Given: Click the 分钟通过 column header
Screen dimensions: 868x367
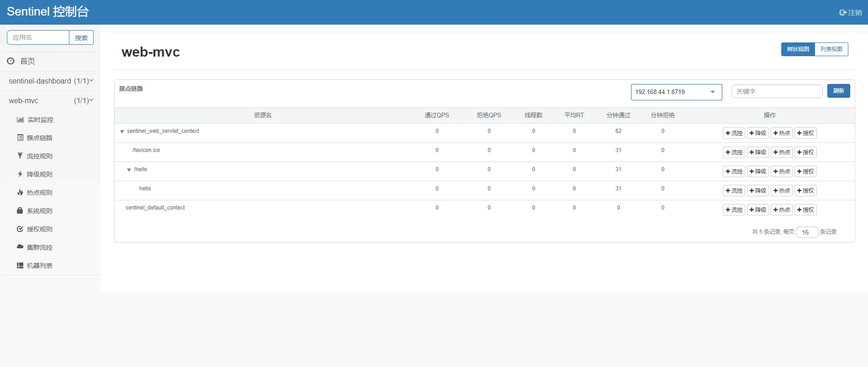Looking at the screenshot, I should click(x=618, y=115).
